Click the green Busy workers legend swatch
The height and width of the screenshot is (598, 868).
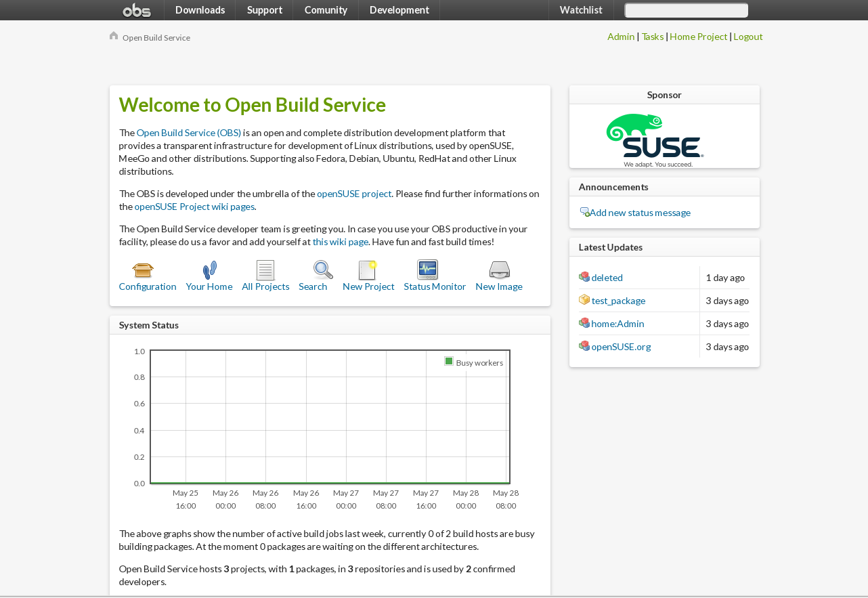tap(448, 362)
